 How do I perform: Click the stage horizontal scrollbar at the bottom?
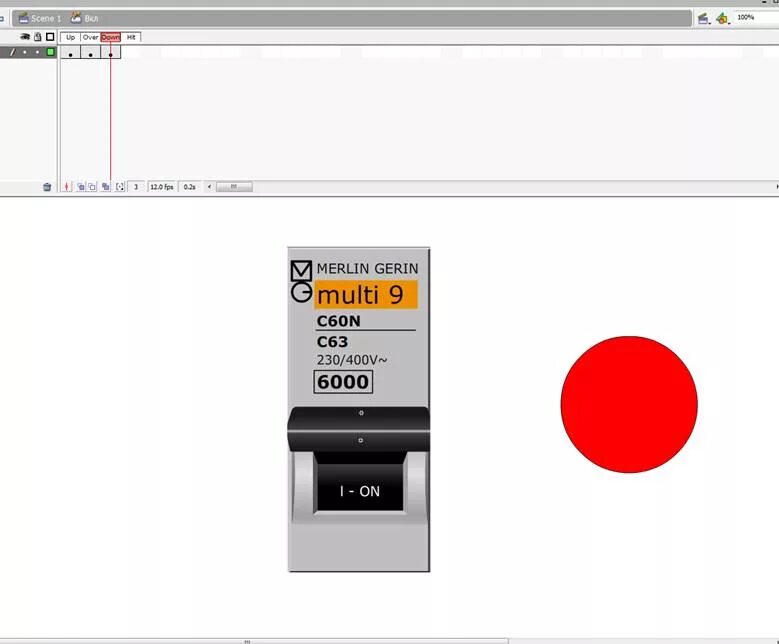[253, 641]
